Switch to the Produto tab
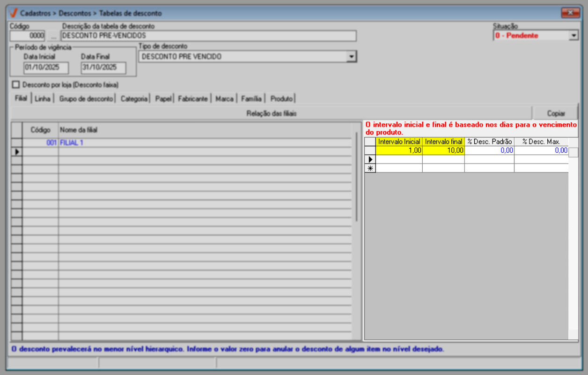 coord(281,99)
